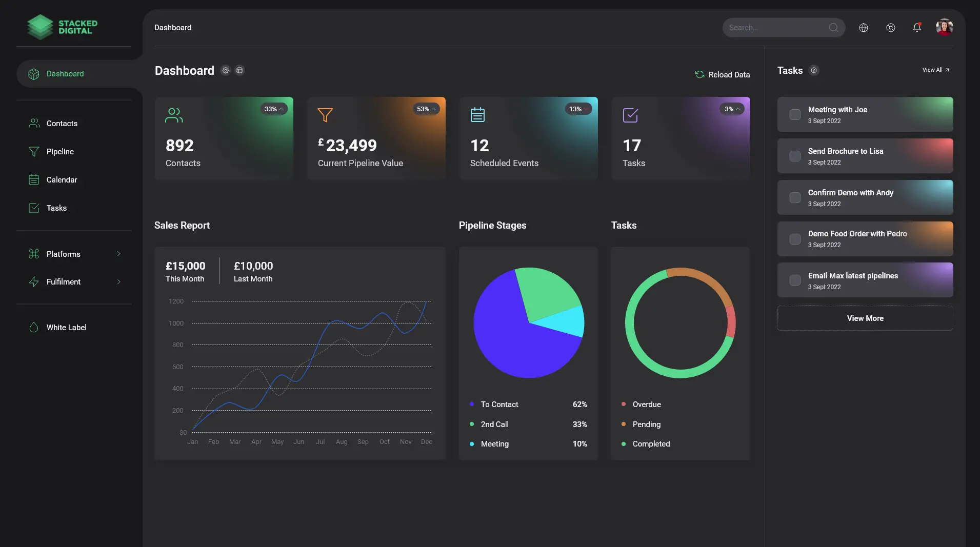Image resolution: width=980 pixels, height=547 pixels.
Task: Click the Dashboard breadcrumb in the top bar
Action: coord(173,28)
